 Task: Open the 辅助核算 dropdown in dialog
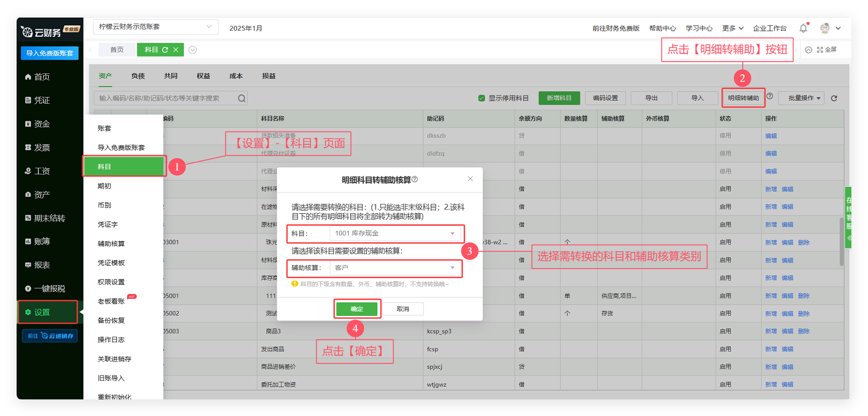(x=395, y=268)
